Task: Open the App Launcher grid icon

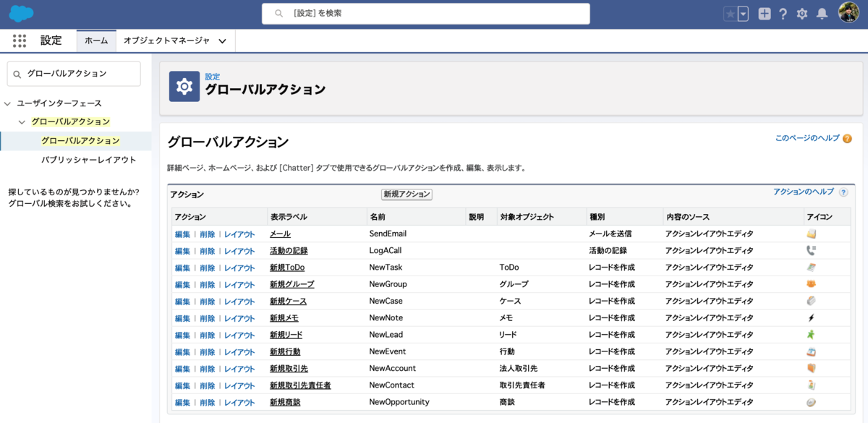Action: (20, 41)
